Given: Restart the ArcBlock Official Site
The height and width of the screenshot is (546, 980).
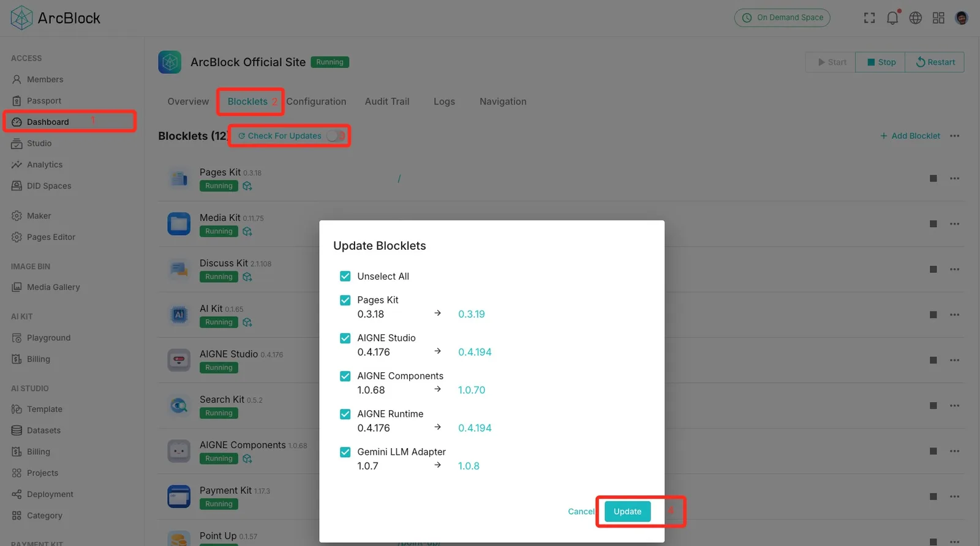Looking at the screenshot, I should pyautogui.click(x=935, y=62).
